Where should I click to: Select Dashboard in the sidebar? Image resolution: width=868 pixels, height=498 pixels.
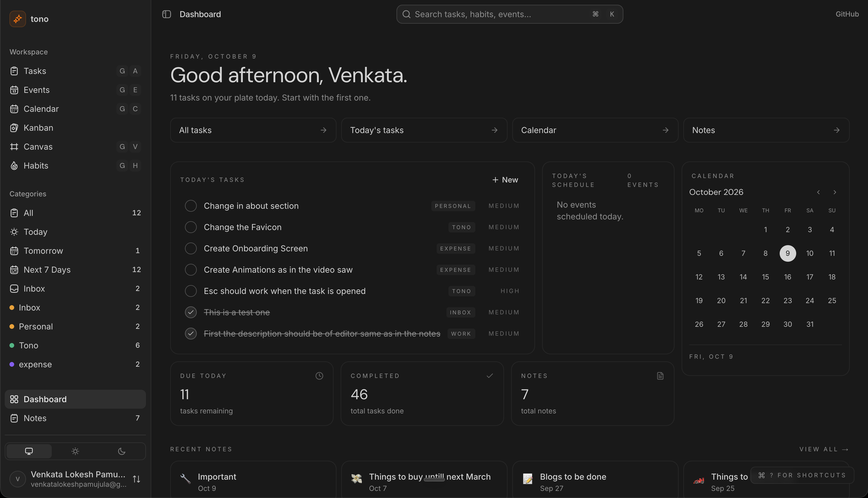75,399
